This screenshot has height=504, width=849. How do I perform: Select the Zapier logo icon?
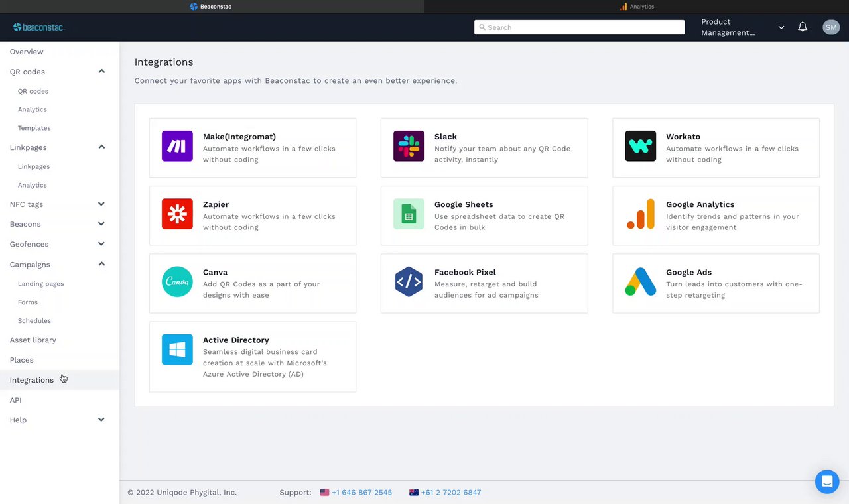pos(177,214)
